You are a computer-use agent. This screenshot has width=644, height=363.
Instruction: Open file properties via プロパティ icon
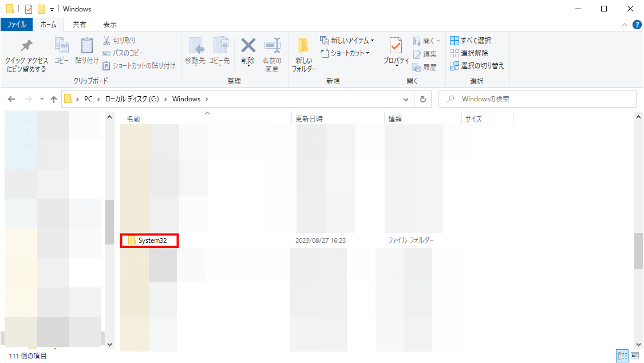click(x=396, y=52)
